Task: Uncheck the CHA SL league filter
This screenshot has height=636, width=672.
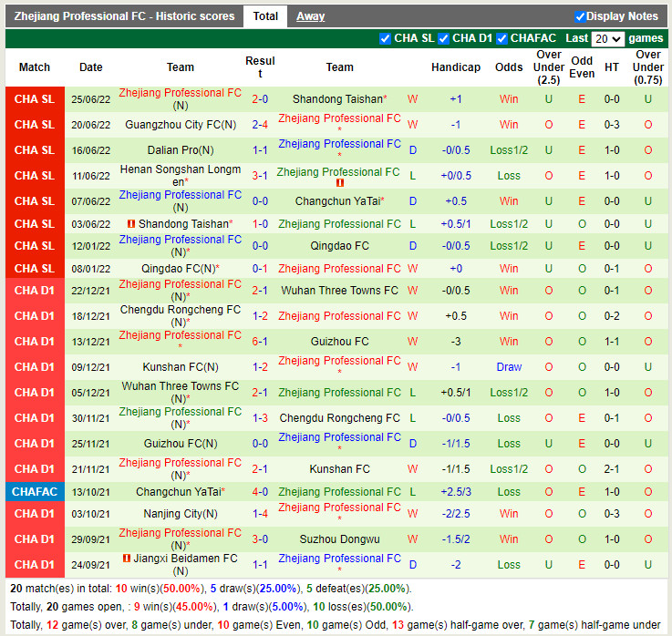Action: tap(385, 38)
